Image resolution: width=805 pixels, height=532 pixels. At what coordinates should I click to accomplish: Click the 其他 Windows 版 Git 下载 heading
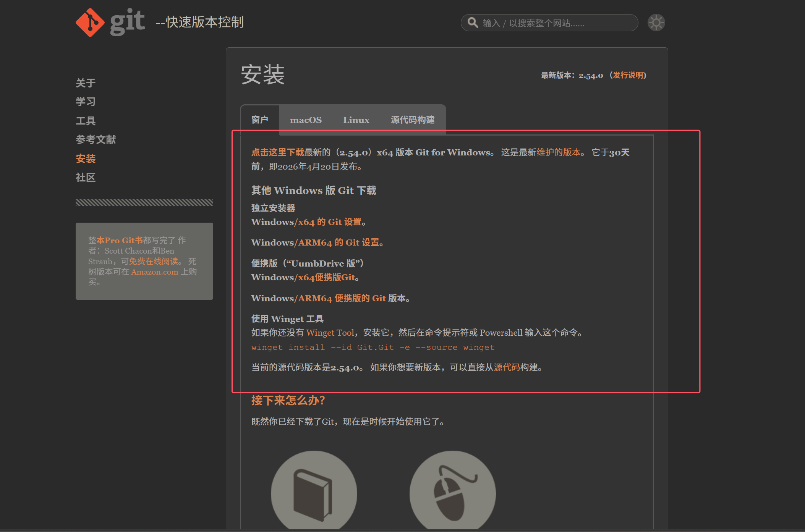click(314, 191)
